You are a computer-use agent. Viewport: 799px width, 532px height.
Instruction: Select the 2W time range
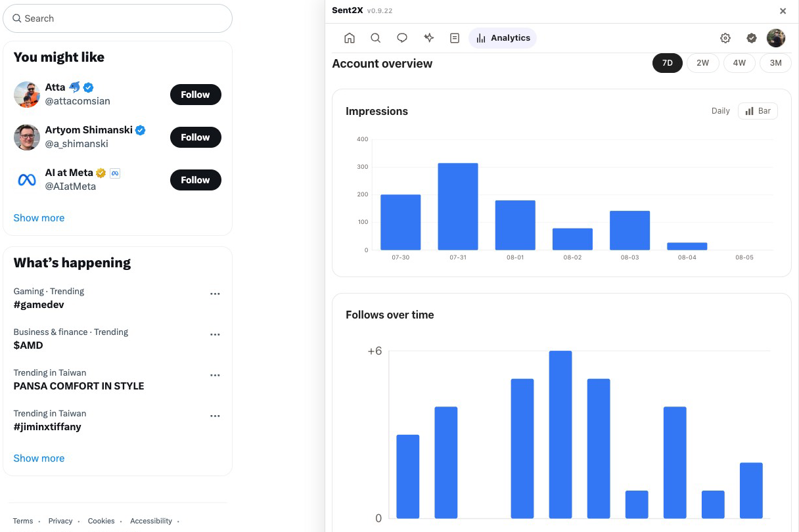pyautogui.click(x=703, y=63)
